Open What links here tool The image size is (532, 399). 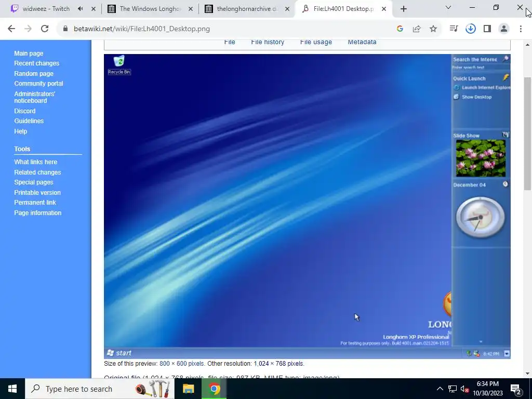pyautogui.click(x=36, y=162)
